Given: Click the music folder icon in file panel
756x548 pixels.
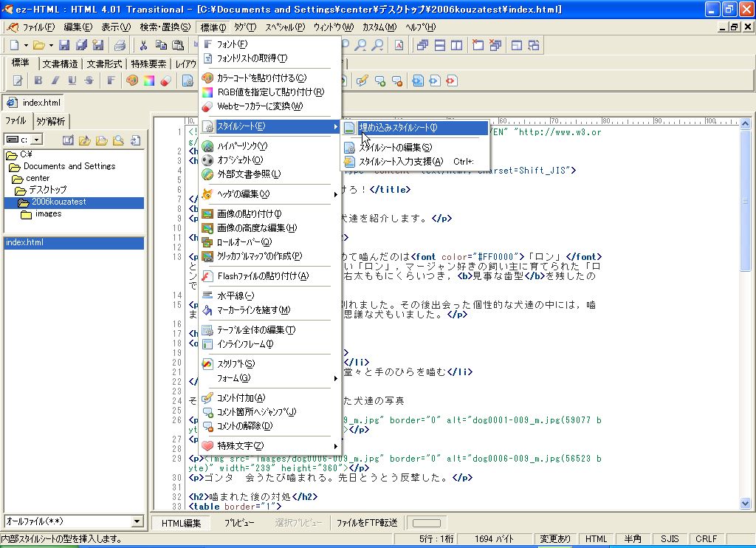Looking at the screenshot, I should (84, 140).
